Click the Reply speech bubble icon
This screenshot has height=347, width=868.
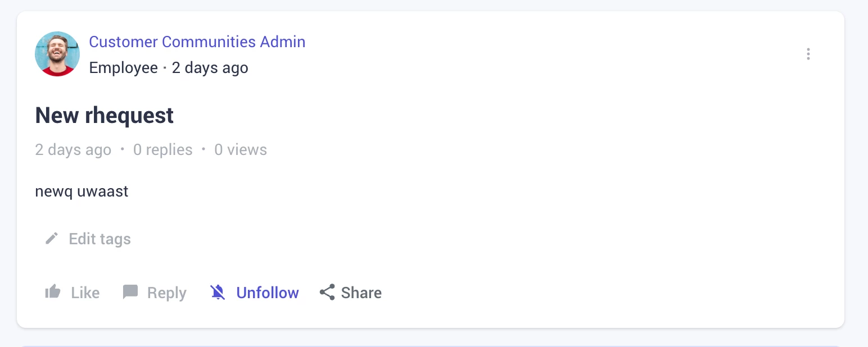[x=130, y=292]
